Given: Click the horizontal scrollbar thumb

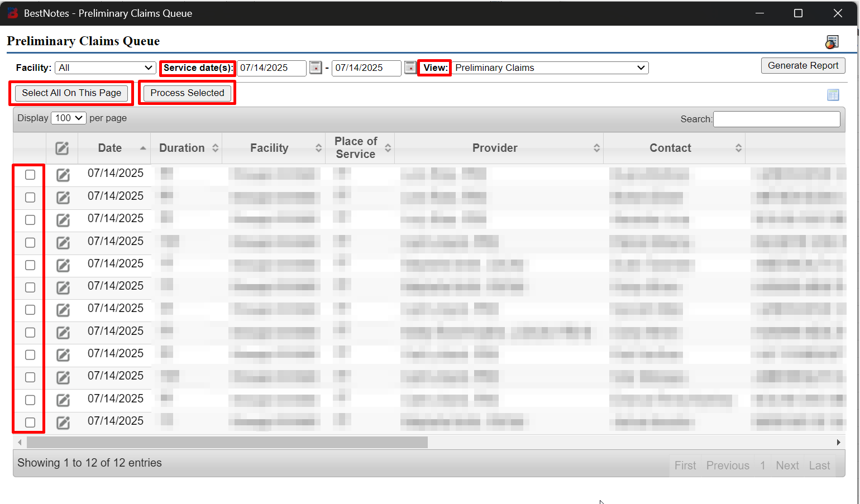Looking at the screenshot, I should click(x=227, y=442).
